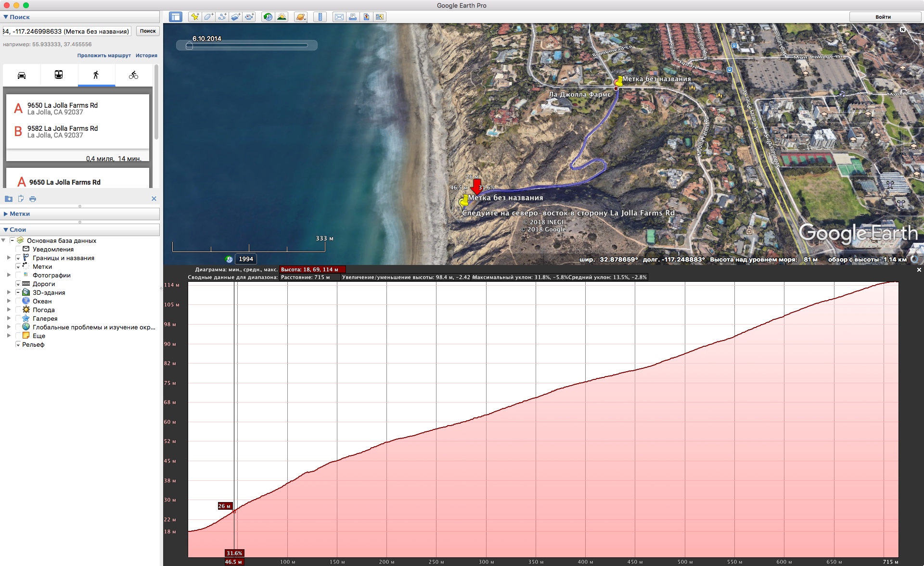The height and width of the screenshot is (566, 924).
Task: Enable the Океан layer checkbox
Action: (18, 301)
